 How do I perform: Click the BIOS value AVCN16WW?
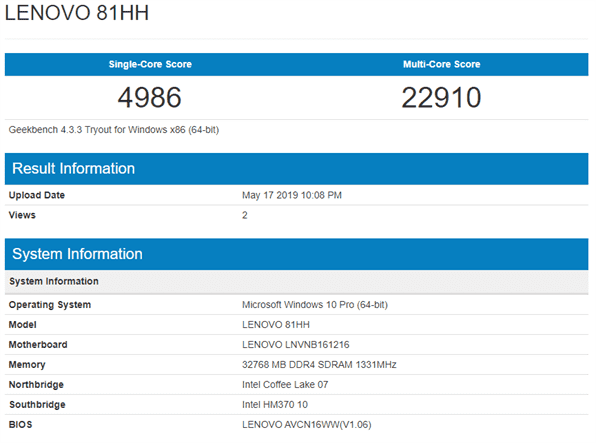click(307, 425)
